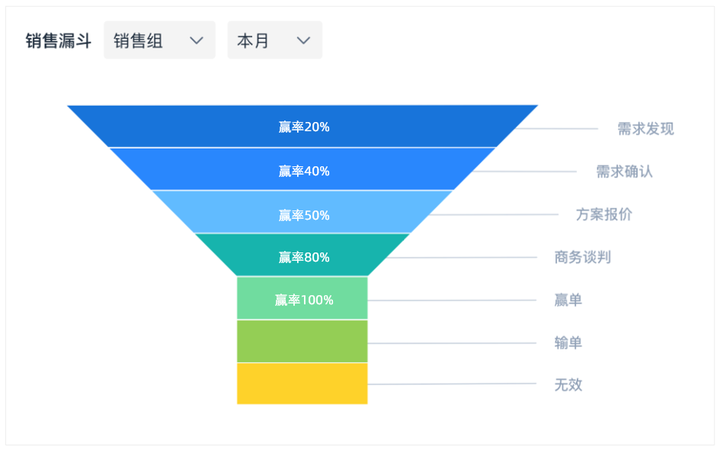Select the 赢率100% green funnel segment

tap(302, 298)
